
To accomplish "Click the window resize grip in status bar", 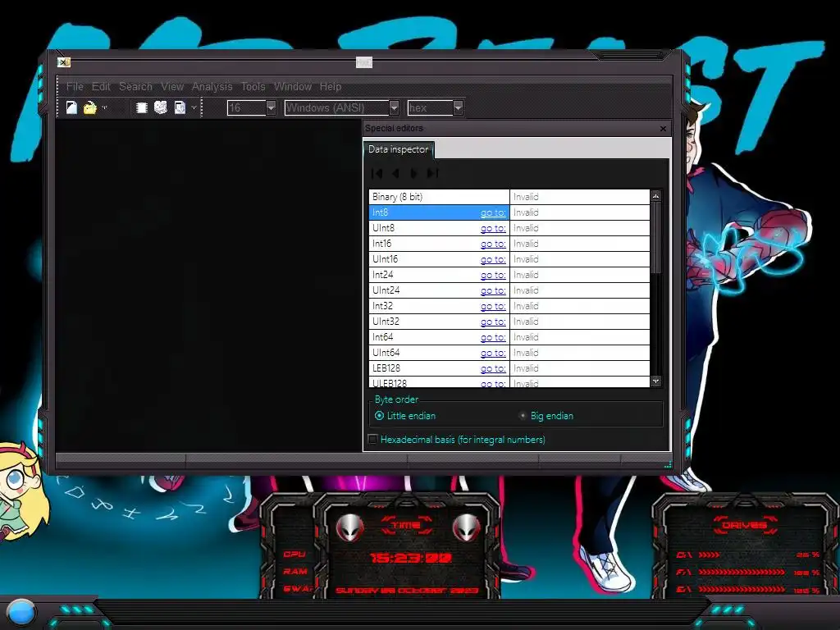I will tap(668, 464).
